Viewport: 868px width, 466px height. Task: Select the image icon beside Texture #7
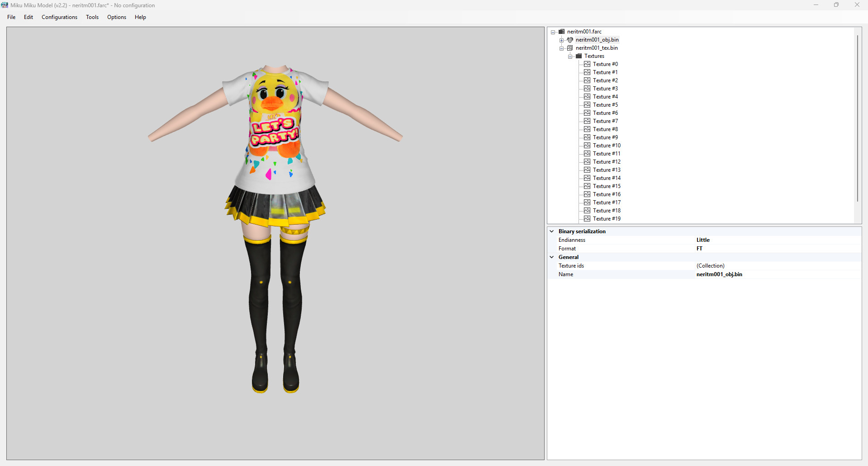pos(587,121)
